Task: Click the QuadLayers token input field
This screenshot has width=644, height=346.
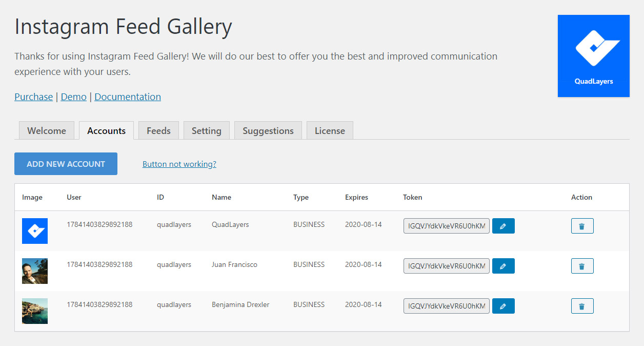Action: (446, 226)
